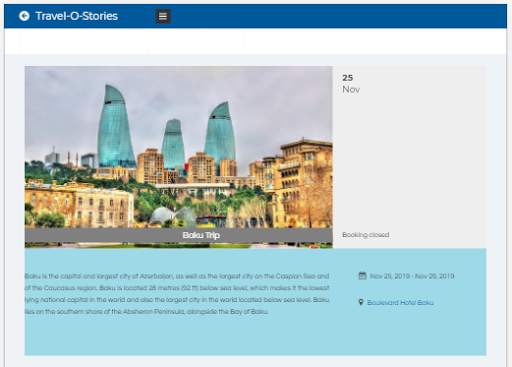Click the calendar icon beside trip dates
This screenshot has width=512, height=367.
[x=362, y=276]
